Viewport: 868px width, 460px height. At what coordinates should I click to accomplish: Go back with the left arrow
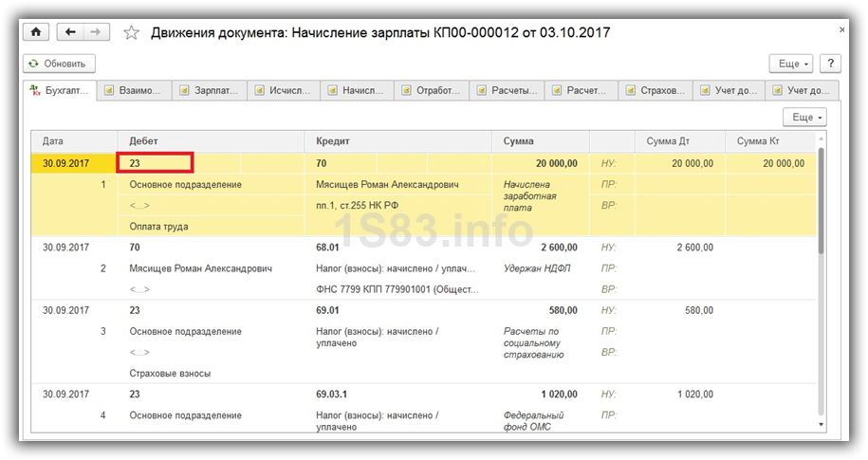(68, 32)
